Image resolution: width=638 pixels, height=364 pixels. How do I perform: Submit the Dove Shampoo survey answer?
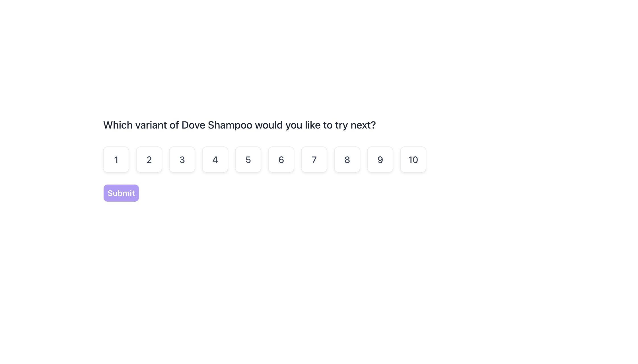(x=121, y=193)
